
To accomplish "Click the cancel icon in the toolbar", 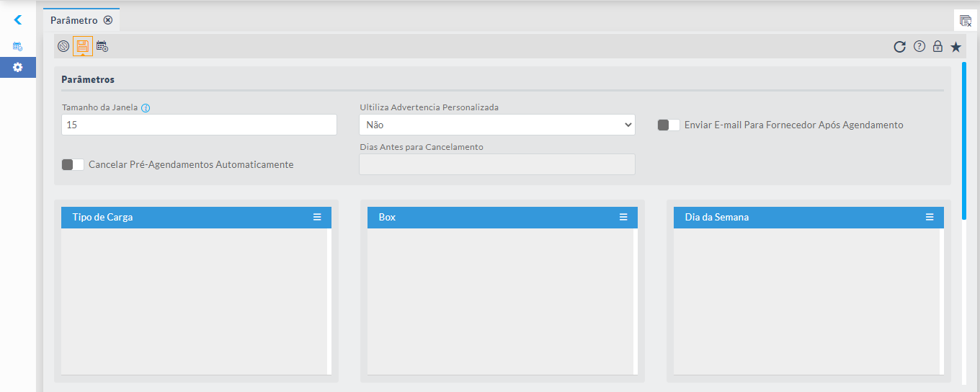I will (63, 47).
